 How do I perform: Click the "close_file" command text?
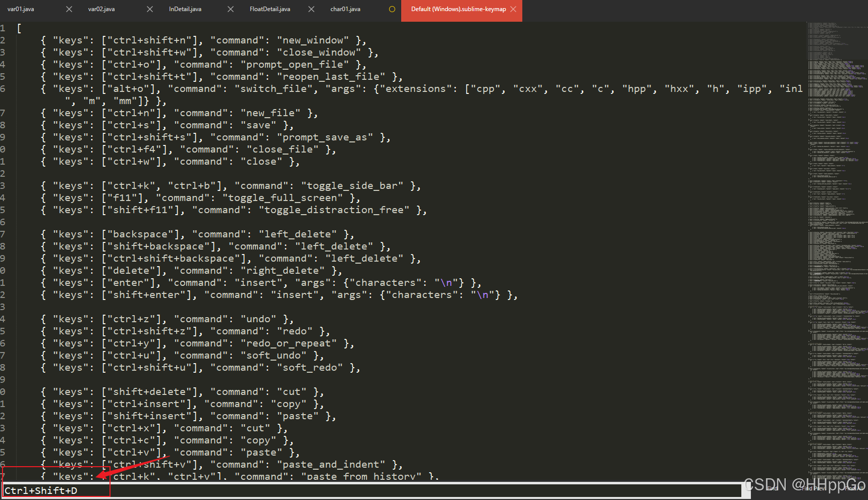(x=283, y=149)
